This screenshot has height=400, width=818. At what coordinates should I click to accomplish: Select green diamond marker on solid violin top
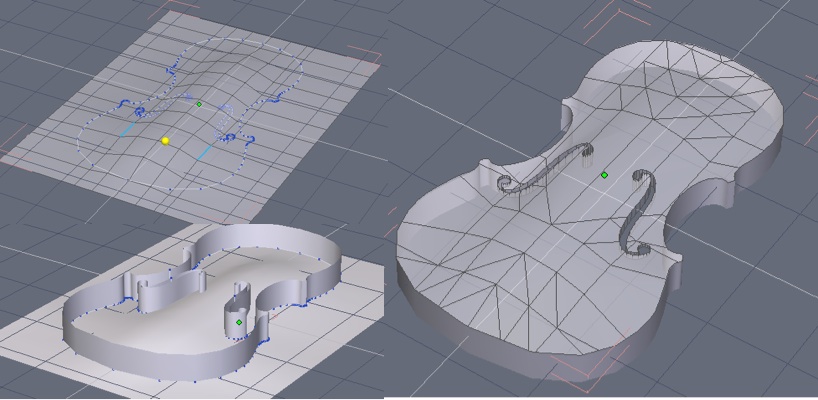click(604, 175)
